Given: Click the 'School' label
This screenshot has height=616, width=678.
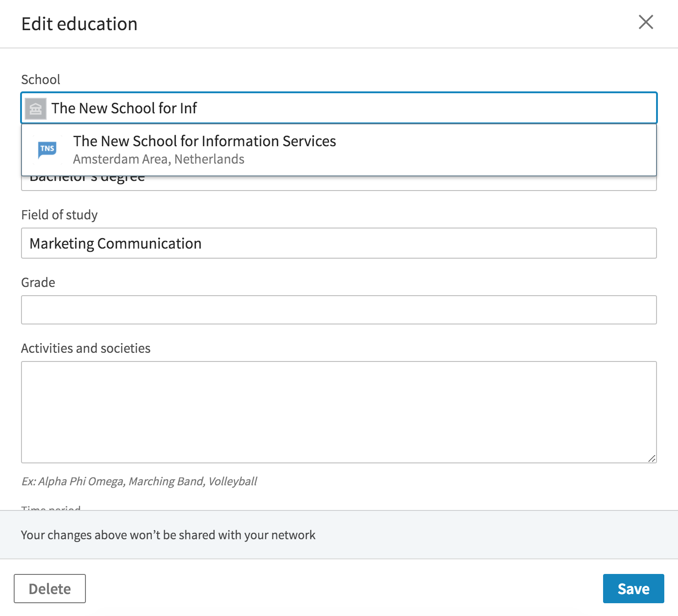Looking at the screenshot, I should (x=41, y=80).
